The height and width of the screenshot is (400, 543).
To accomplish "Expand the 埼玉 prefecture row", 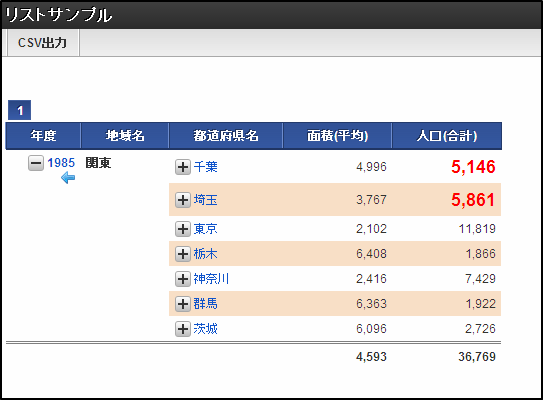I will point(183,200).
